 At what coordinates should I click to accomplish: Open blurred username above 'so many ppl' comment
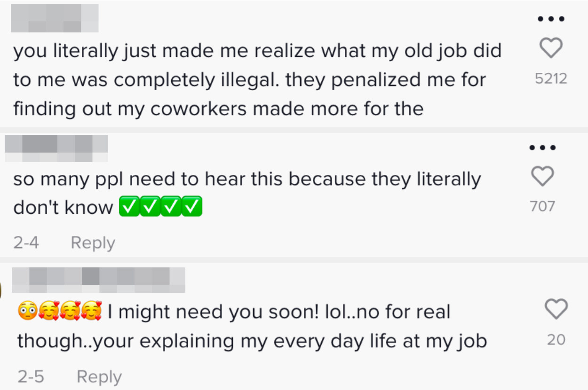[56, 148]
